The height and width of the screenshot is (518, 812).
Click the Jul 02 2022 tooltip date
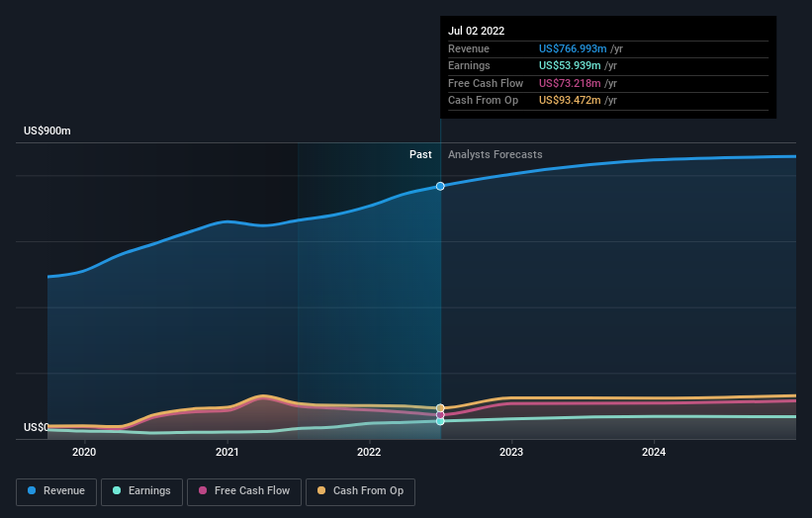[476, 31]
